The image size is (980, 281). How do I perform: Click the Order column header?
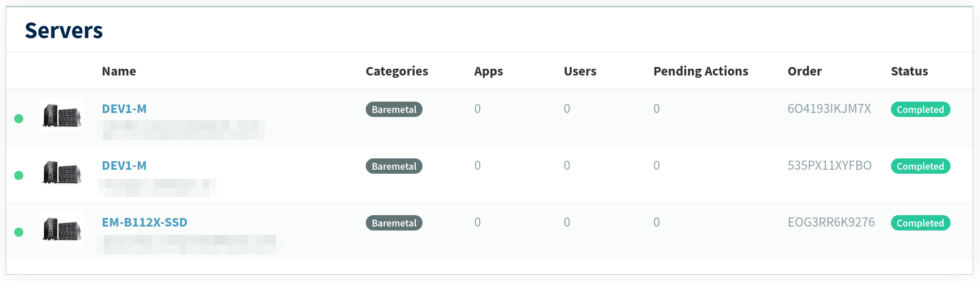[x=804, y=72]
